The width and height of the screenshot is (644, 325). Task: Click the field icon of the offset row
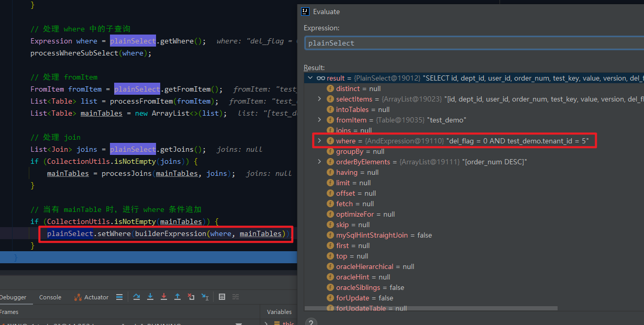click(x=330, y=193)
